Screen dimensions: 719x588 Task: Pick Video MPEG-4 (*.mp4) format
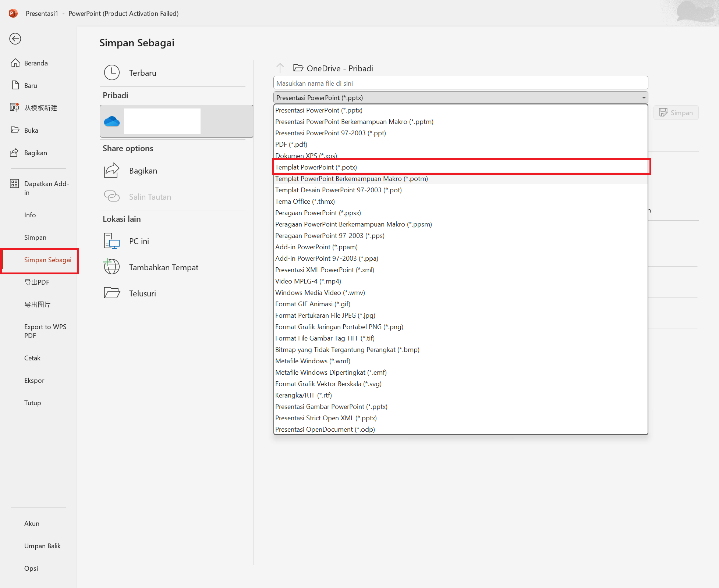308,281
